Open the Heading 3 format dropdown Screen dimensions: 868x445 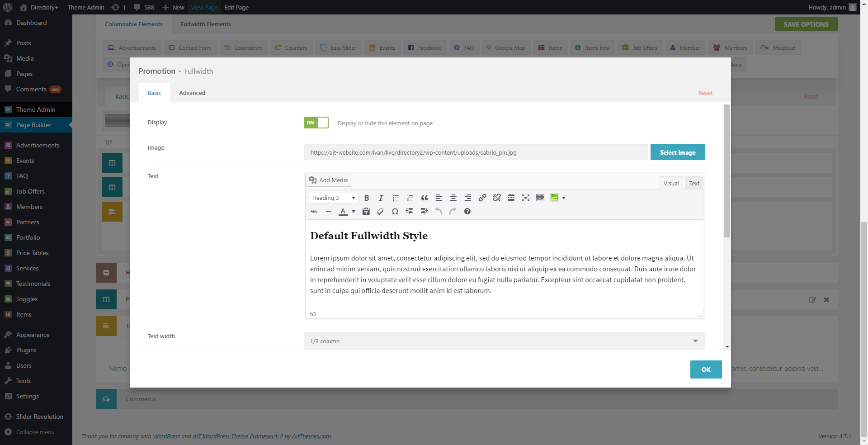click(333, 198)
